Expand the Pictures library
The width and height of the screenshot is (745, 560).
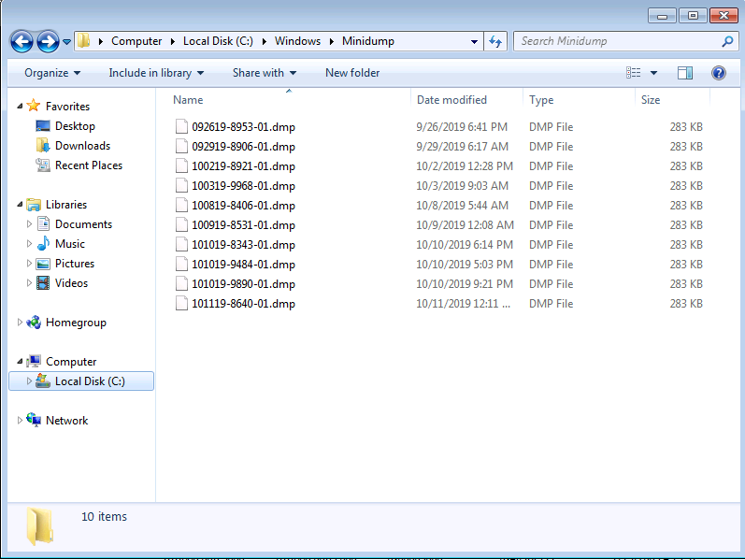coord(29,263)
